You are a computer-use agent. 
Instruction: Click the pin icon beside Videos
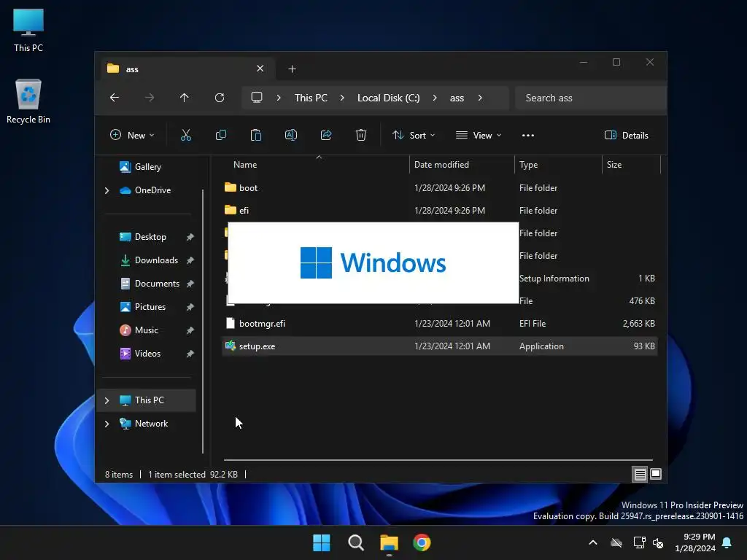click(x=190, y=354)
